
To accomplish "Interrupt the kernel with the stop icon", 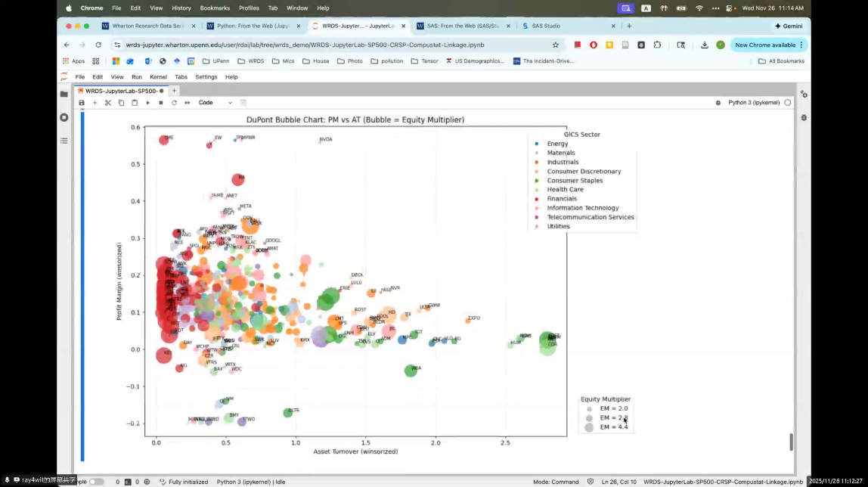I will tap(160, 103).
